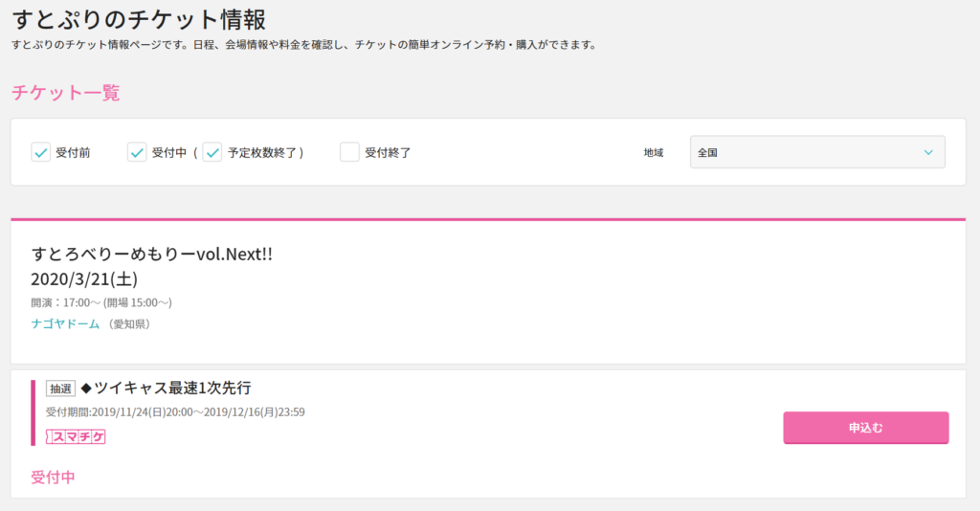
Task: Click the （愛知県） prefecture text
Action: coord(129,323)
